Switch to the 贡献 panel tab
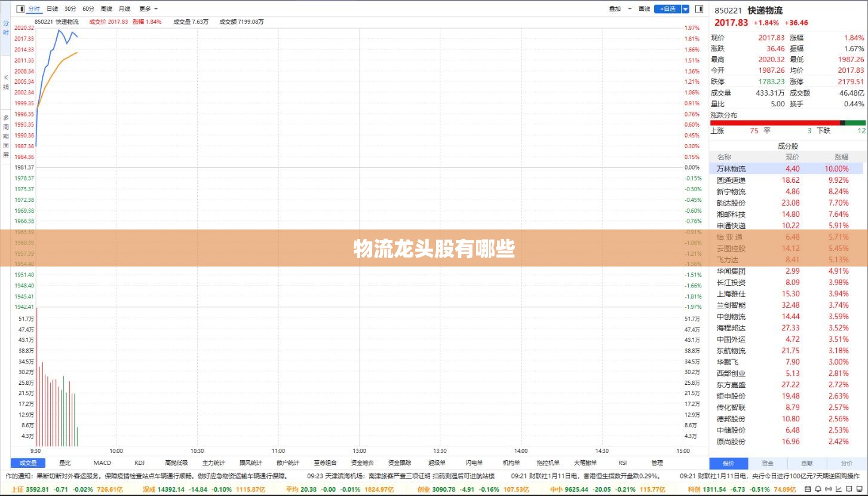 (x=807, y=463)
